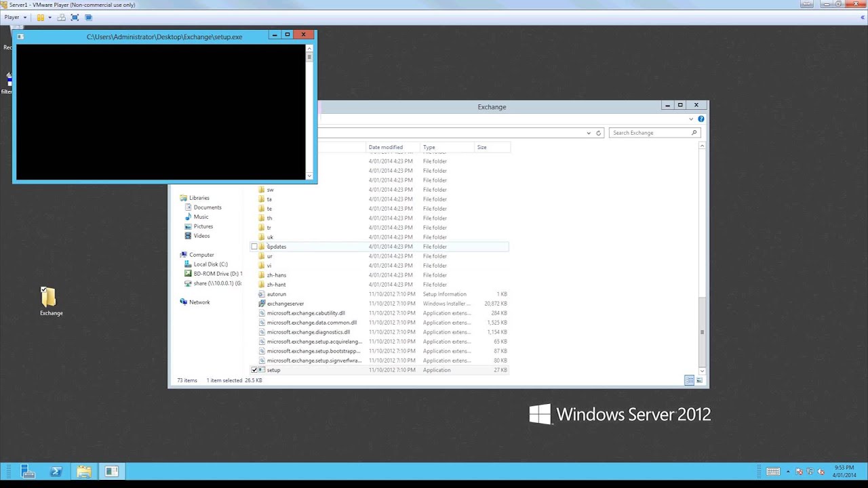Refresh the Exchange folder view

599,133
